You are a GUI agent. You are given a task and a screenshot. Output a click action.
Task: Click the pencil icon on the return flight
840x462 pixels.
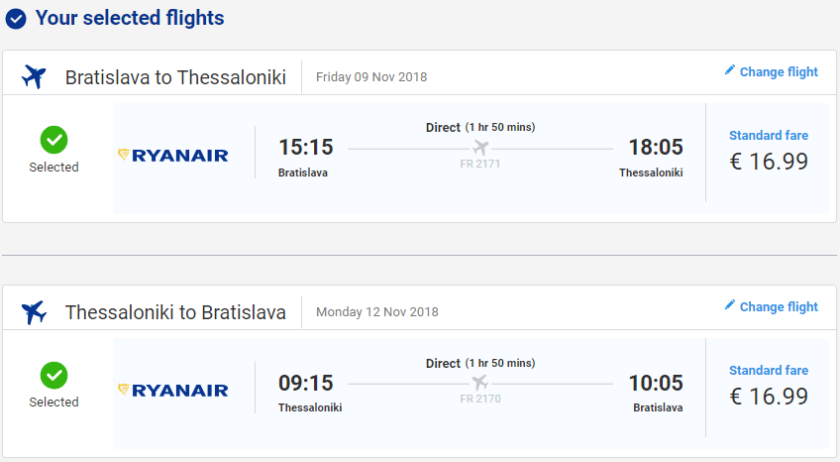729,306
